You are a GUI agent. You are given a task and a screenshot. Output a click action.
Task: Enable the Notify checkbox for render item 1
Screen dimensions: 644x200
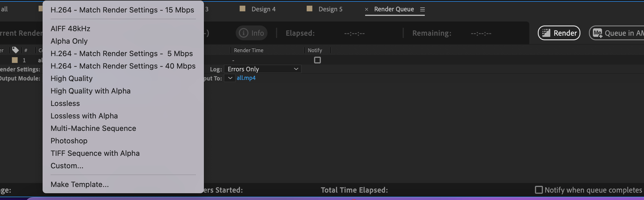point(317,60)
